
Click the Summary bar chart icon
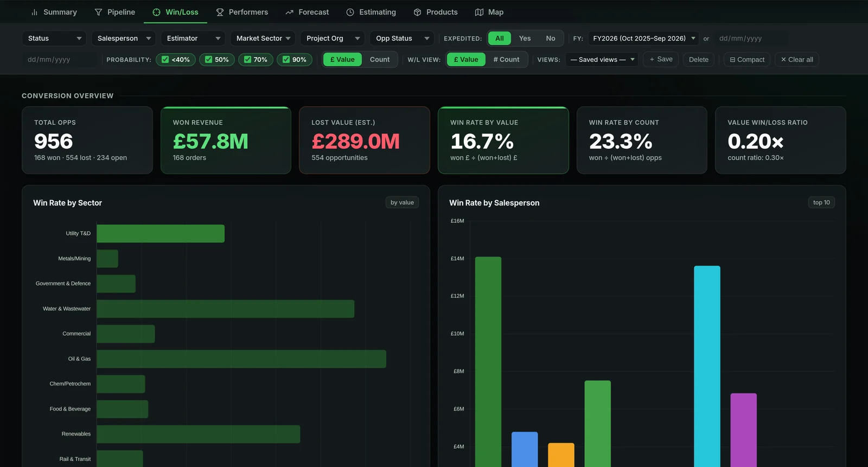[35, 12]
